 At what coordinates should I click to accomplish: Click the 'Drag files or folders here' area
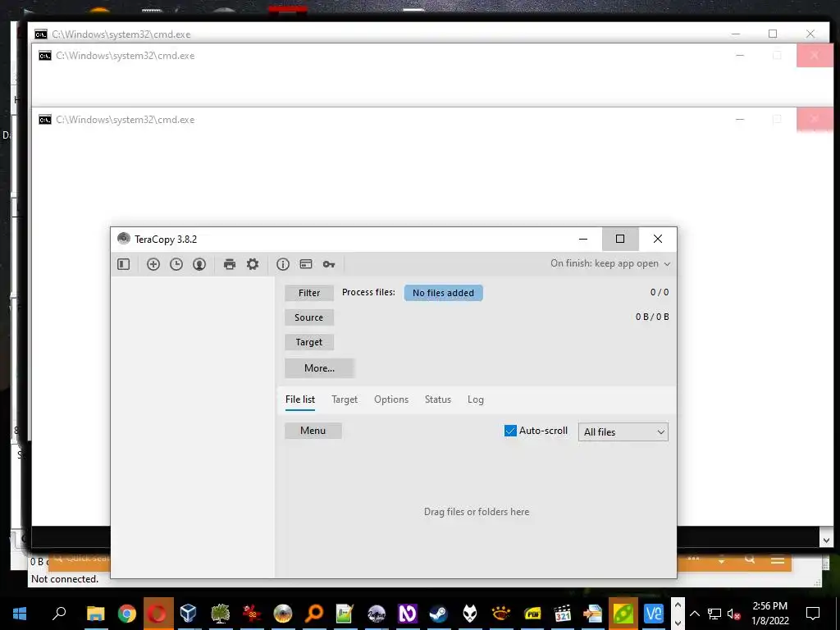pos(477,512)
